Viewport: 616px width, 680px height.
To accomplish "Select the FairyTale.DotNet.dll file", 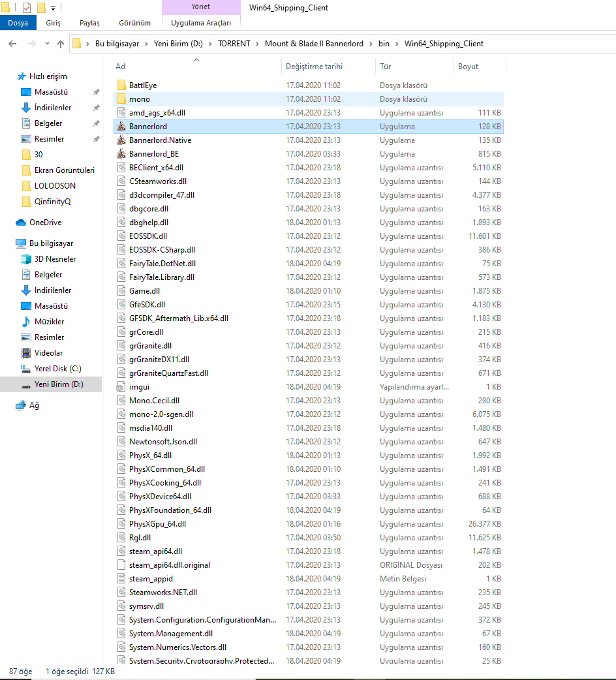I will (309, 264).
